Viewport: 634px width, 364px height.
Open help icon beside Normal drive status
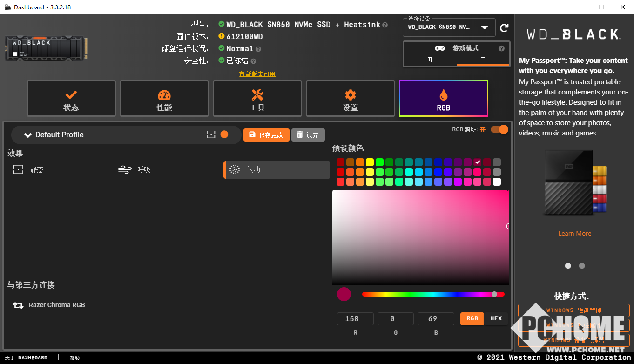point(258,49)
